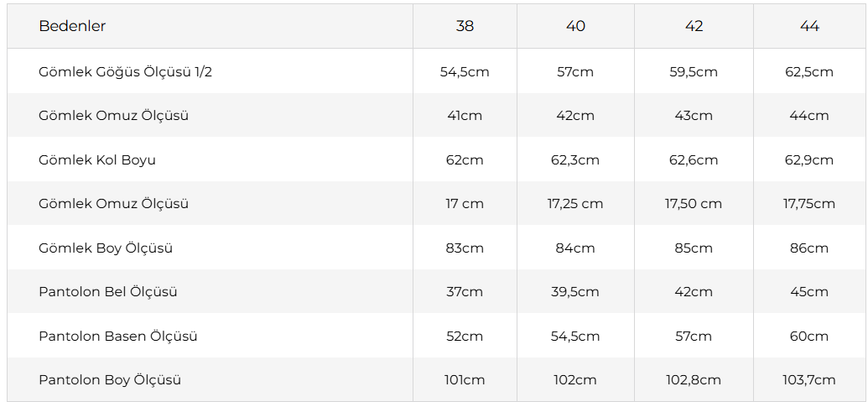
Task: Click the 103,7cm trouser length cell
Action: click(809, 380)
